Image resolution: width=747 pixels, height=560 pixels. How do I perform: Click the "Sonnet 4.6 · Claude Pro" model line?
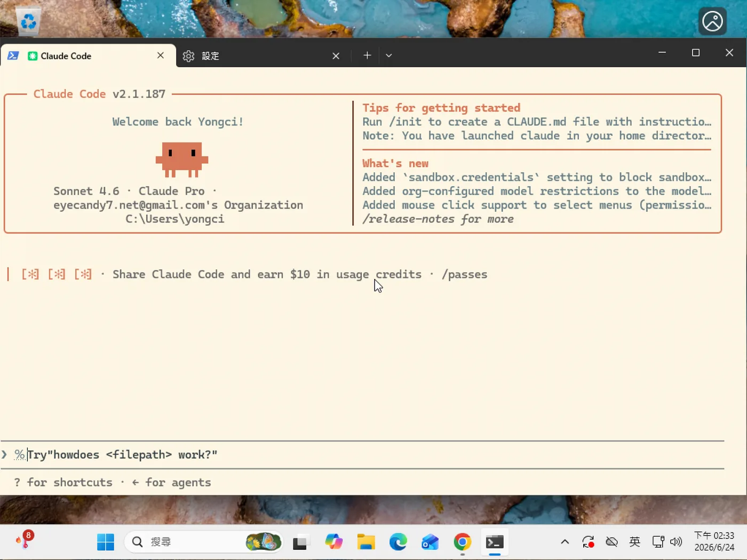click(x=136, y=191)
